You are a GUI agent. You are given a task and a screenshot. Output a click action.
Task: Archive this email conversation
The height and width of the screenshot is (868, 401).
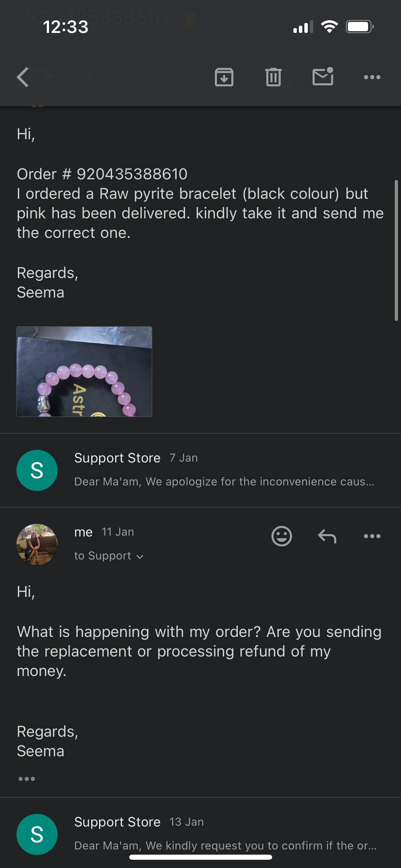coord(224,77)
